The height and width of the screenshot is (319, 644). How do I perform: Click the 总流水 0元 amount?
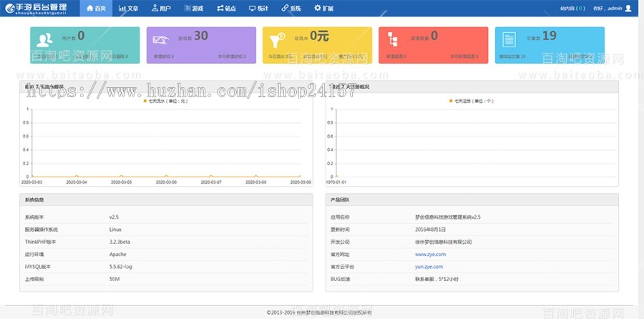coord(319,36)
